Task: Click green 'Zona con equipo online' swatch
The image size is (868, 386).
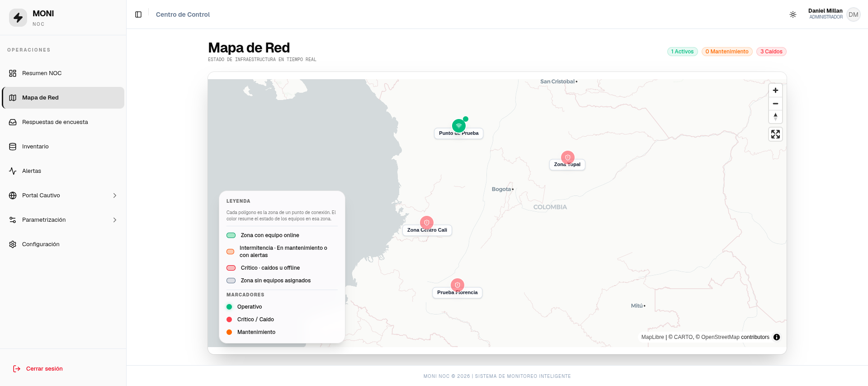Action: [231, 235]
